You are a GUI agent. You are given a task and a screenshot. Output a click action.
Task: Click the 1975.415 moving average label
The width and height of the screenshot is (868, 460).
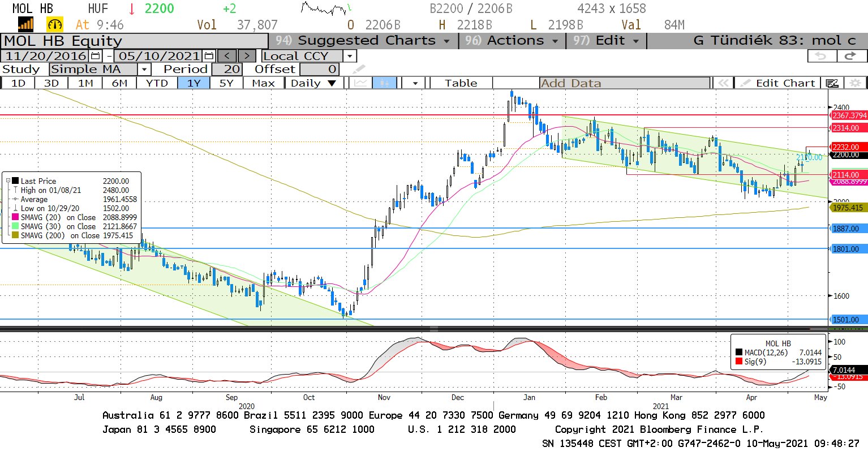tap(848, 208)
